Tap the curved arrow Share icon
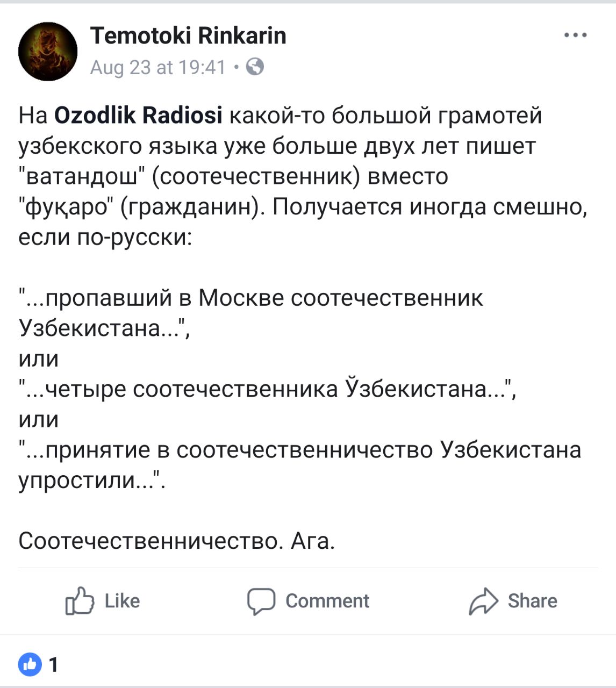This screenshot has width=616, height=688. pos(483,601)
